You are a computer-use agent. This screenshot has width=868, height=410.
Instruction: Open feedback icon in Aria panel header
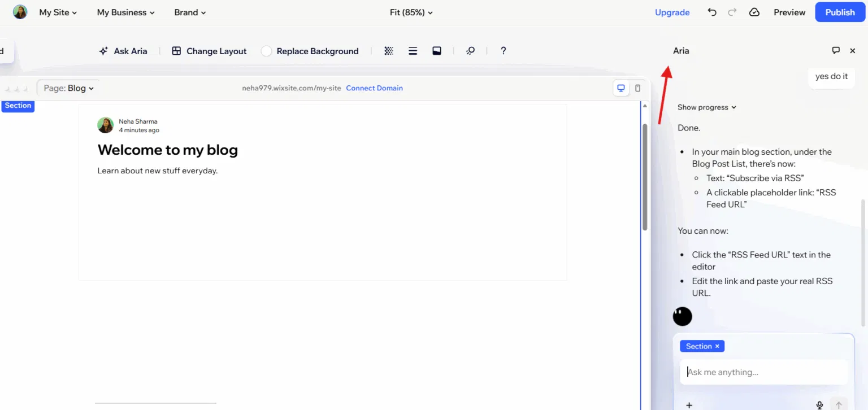tap(836, 50)
